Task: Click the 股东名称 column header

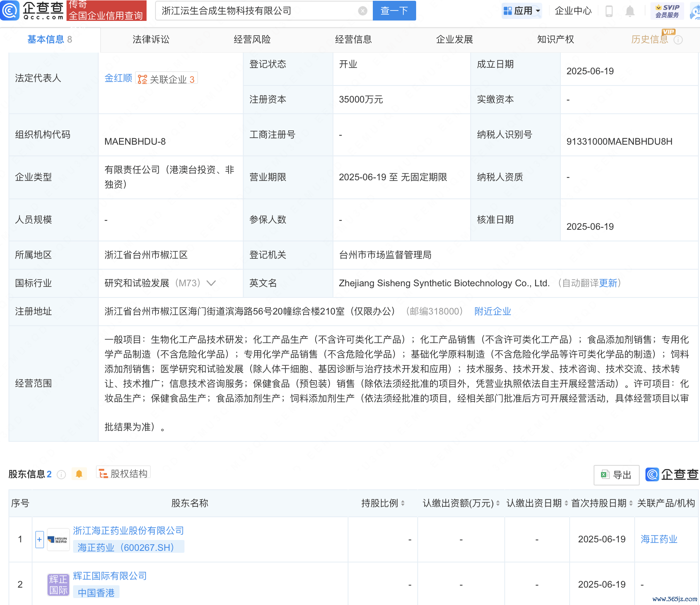Action: tap(190, 503)
